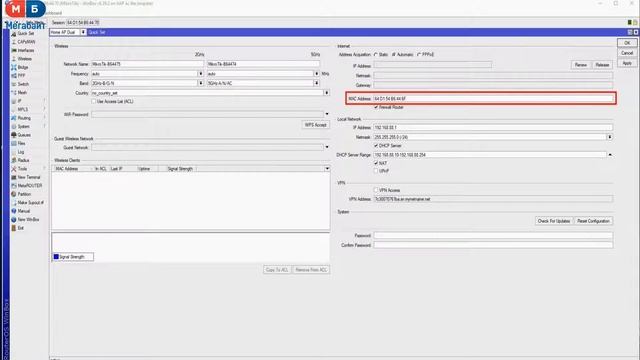Image resolution: width=640 pixels, height=360 pixels.
Task: Click the Apply button
Action: [627, 63]
